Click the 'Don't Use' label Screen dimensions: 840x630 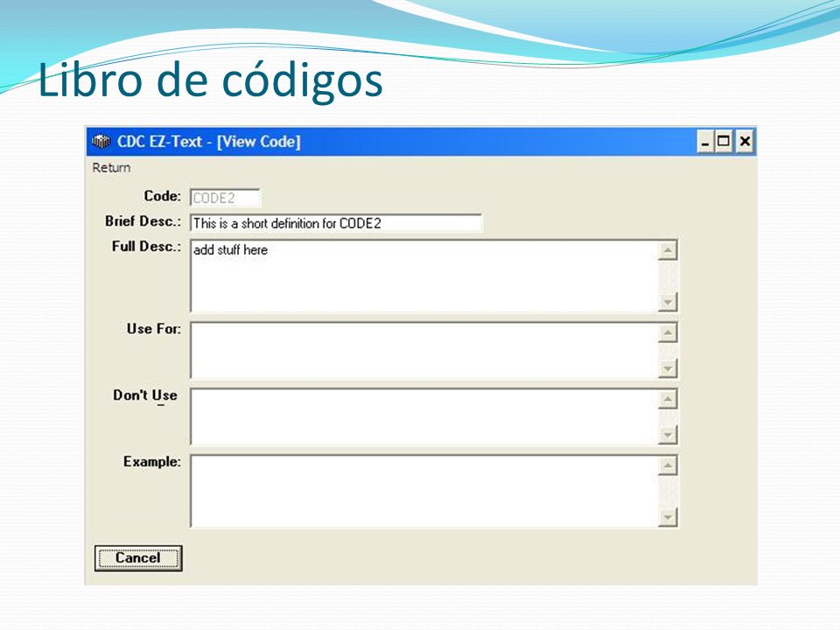click(145, 395)
